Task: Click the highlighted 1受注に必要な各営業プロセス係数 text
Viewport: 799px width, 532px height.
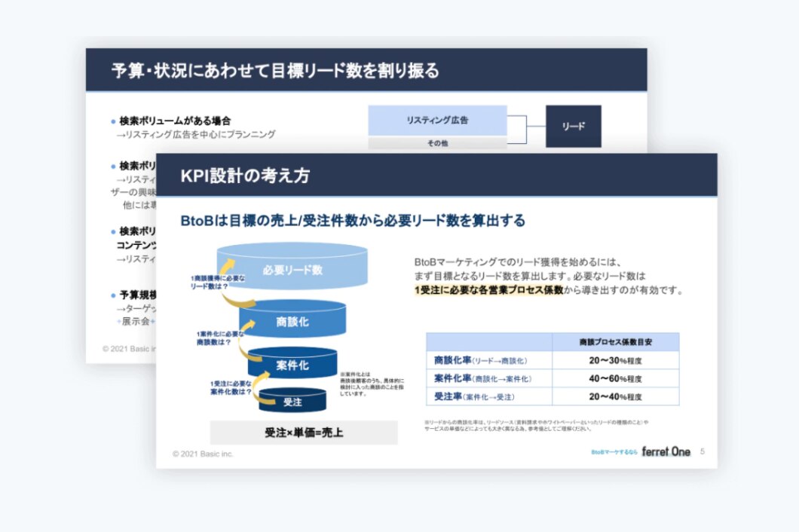Action: coord(488,290)
